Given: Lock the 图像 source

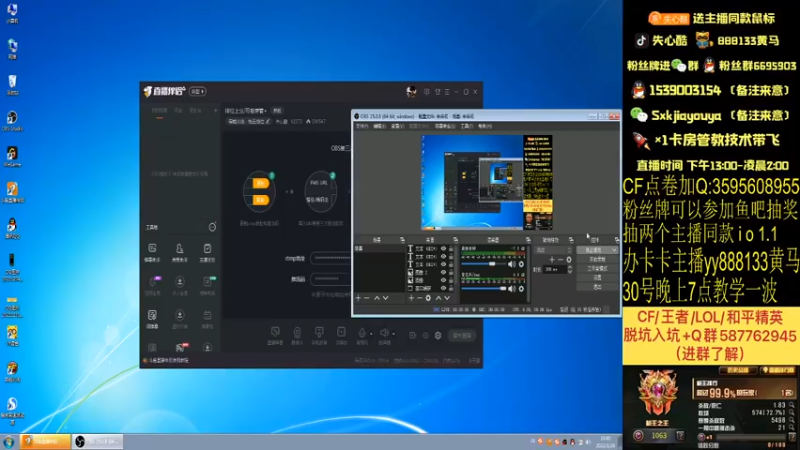Looking at the screenshot, I should (x=451, y=280).
